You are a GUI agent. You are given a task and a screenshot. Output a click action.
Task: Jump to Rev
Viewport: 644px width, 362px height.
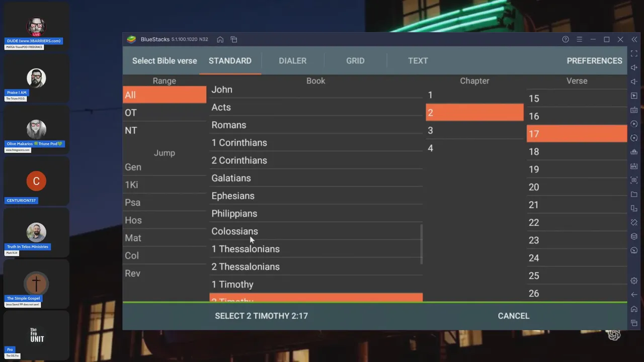pos(165,273)
